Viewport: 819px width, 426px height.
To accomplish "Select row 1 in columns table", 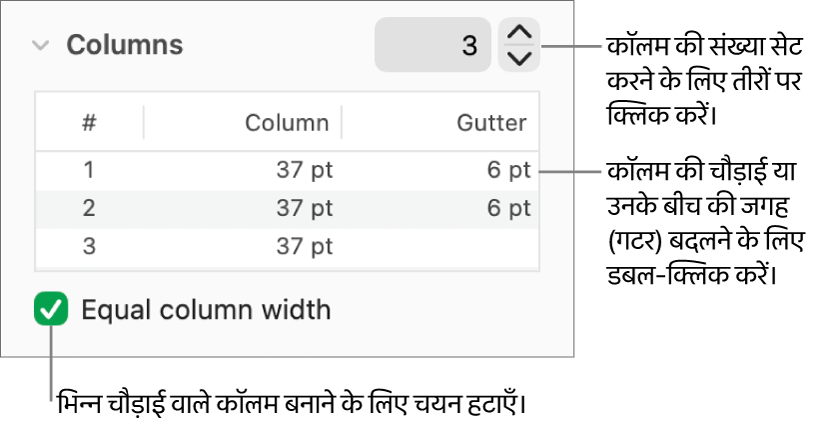I will coord(89,170).
